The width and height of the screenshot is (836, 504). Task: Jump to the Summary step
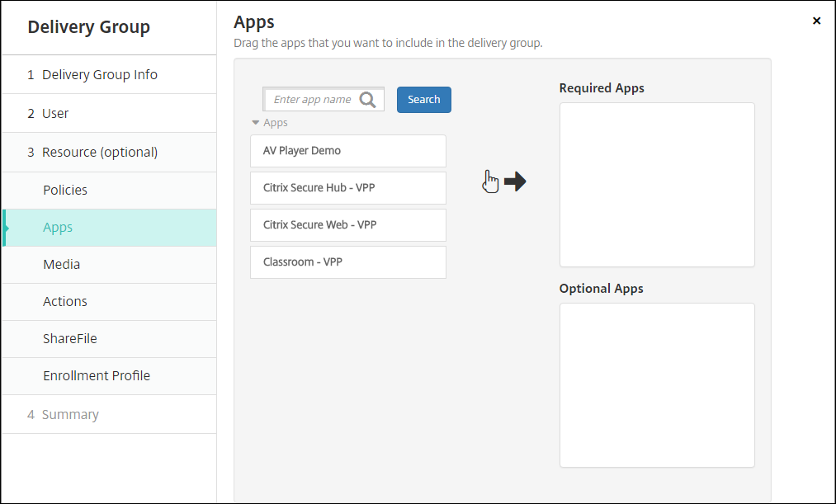70,414
